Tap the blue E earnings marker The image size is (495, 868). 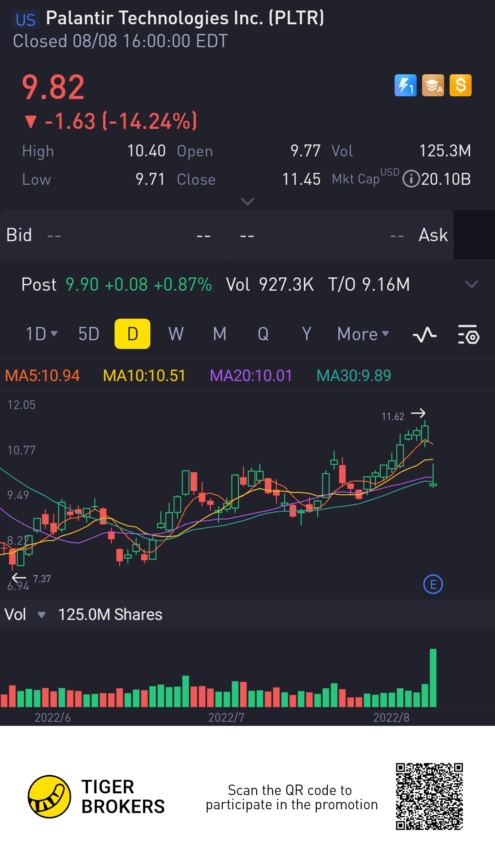pyautogui.click(x=433, y=584)
